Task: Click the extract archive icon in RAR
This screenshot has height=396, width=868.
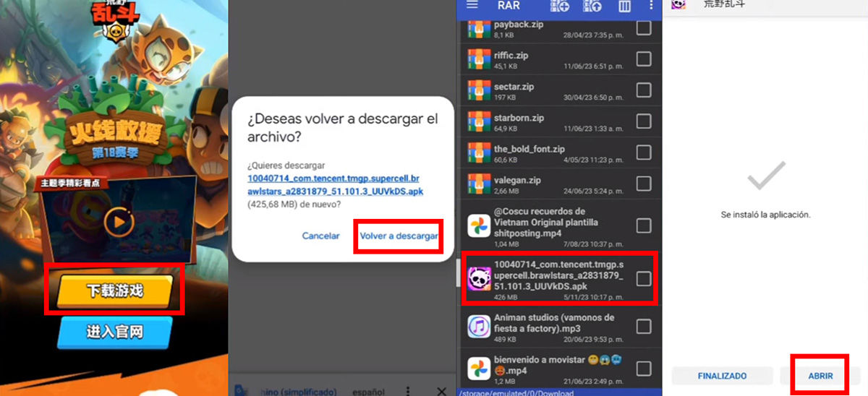Action: (592, 6)
